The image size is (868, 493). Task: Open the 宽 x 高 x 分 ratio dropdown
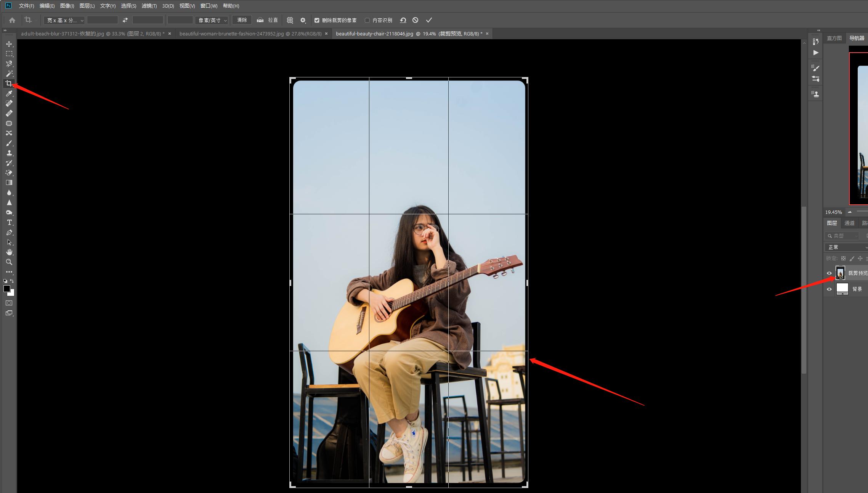64,20
